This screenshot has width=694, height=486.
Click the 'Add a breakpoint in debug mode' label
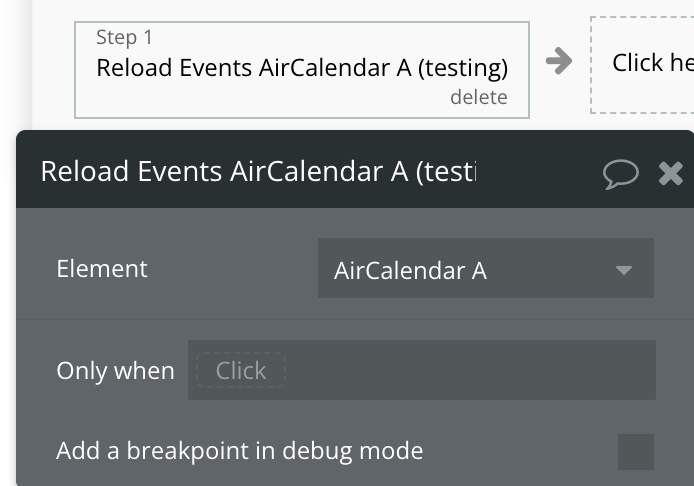pyautogui.click(x=239, y=451)
